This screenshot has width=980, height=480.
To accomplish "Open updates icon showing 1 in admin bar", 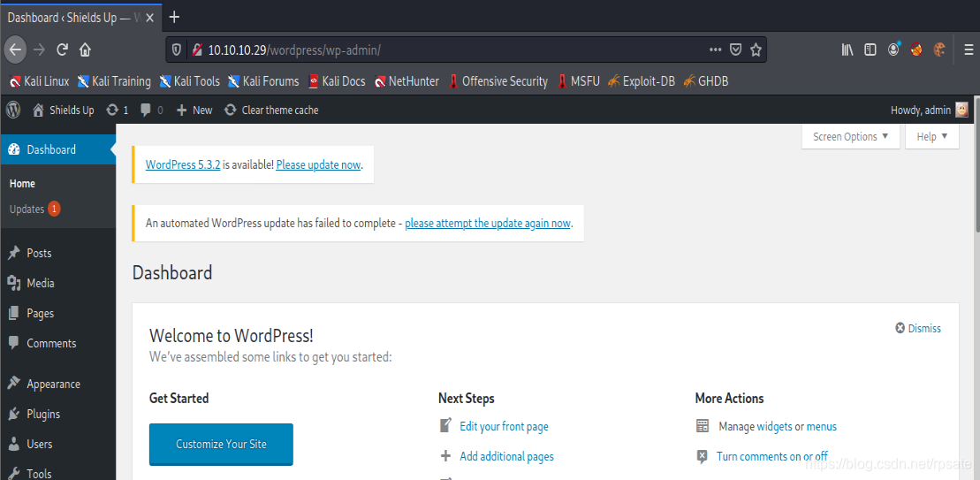I will (117, 110).
